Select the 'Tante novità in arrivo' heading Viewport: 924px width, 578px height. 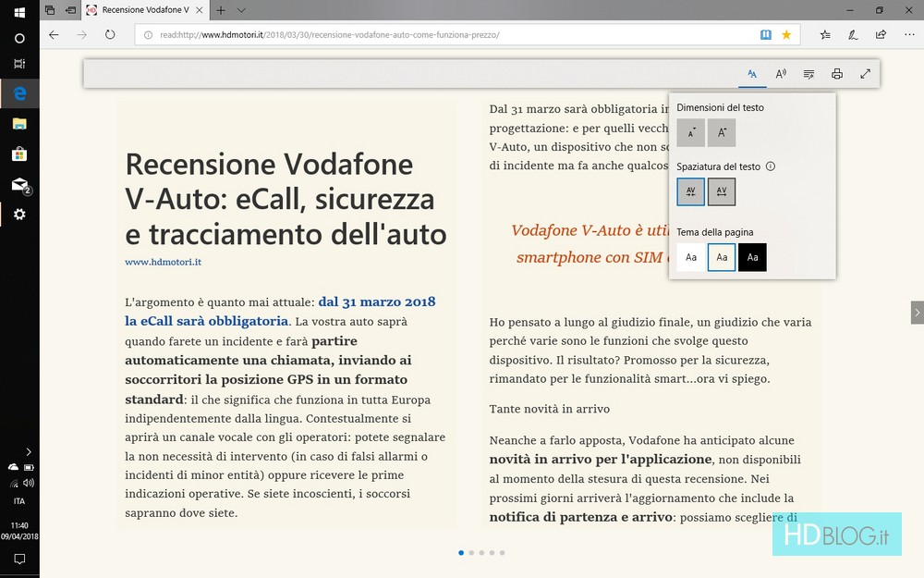tap(549, 409)
